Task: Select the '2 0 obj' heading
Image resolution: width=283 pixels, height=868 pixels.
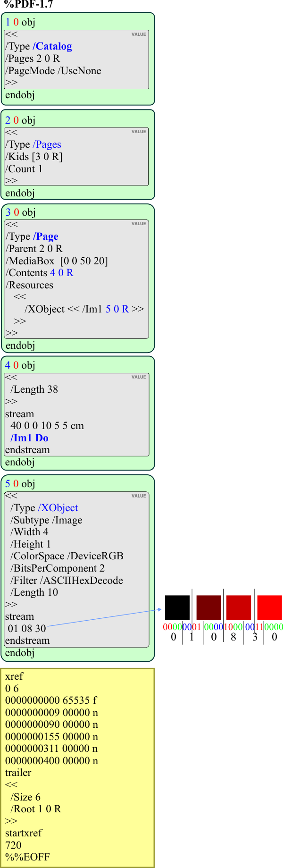Action: [20, 120]
